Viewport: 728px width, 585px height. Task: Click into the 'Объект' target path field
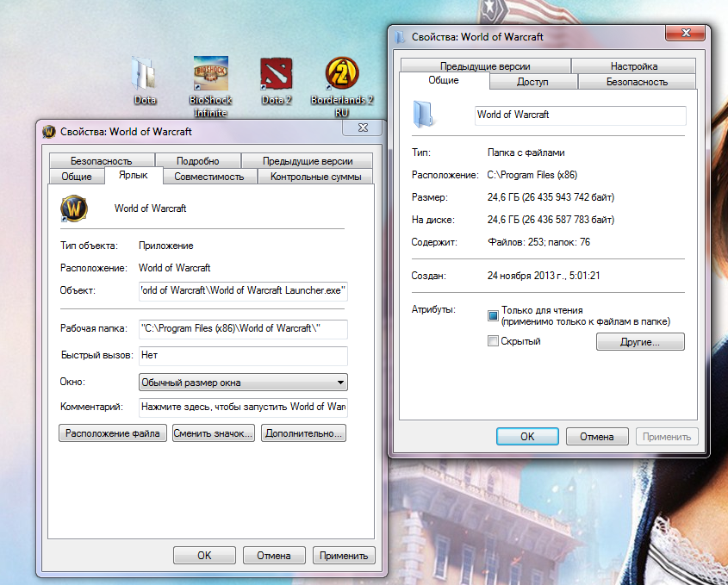pos(243,290)
